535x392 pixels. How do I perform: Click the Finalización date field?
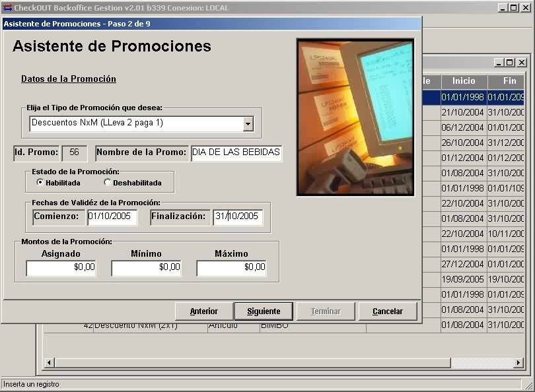(238, 217)
